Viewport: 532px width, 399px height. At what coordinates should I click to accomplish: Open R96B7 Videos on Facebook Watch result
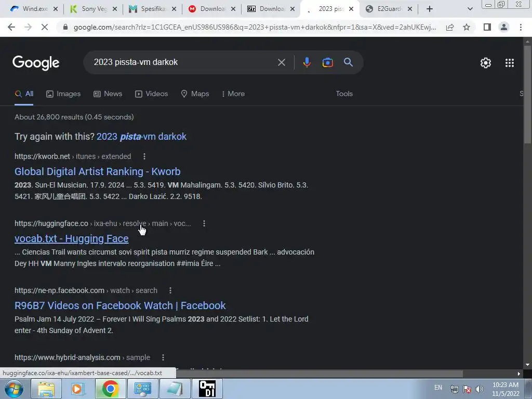(120, 305)
